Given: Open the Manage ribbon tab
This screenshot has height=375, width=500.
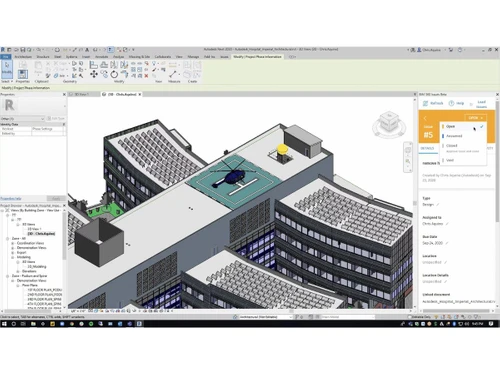Looking at the screenshot, I should [193, 57].
